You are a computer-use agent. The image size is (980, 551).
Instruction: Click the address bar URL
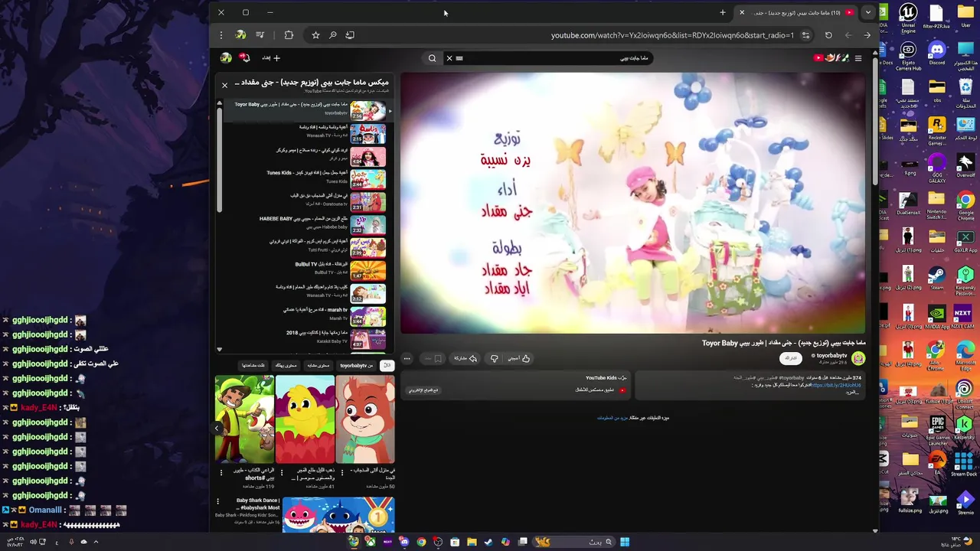pos(672,35)
